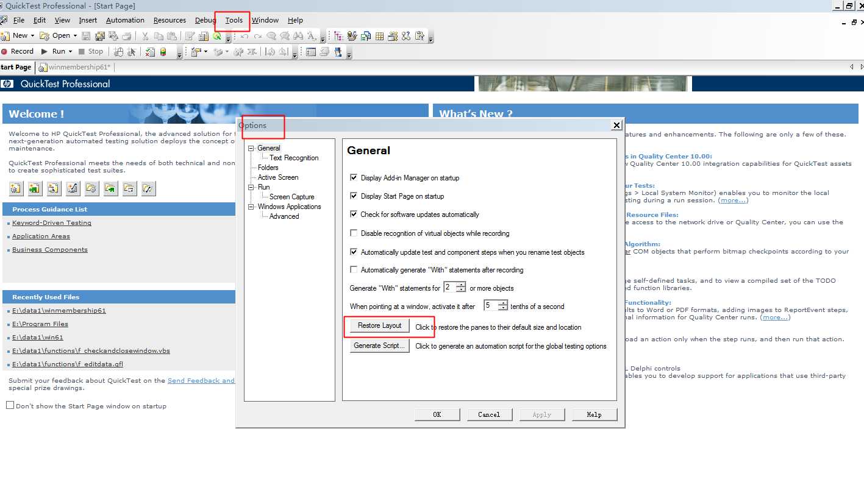
Task: Open the Business Components link
Action: 50,250
